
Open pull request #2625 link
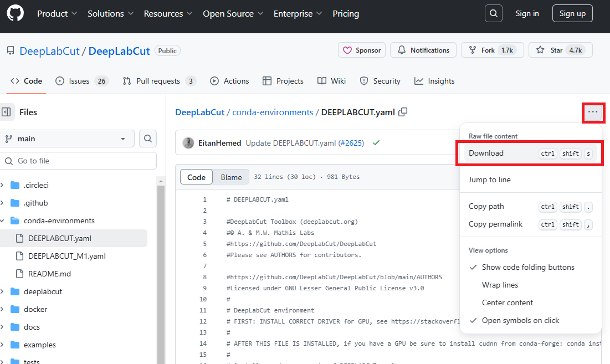point(351,143)
